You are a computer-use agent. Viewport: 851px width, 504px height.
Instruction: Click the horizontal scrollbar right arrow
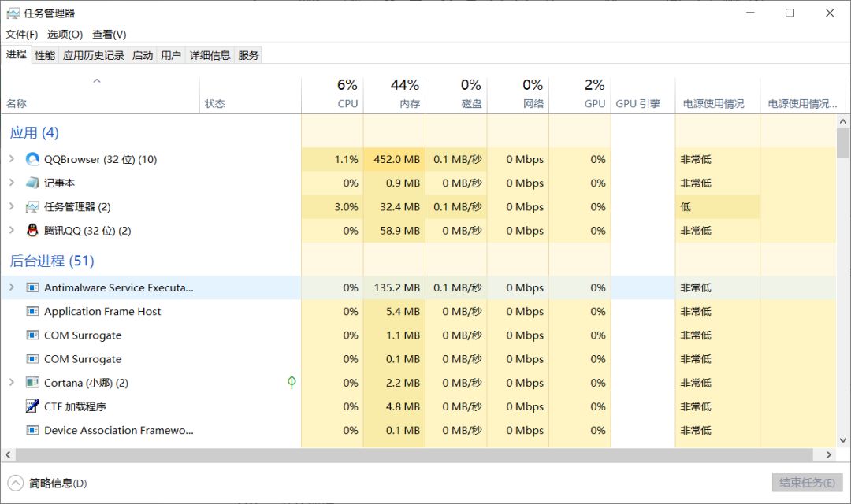[x=828, y=455]
